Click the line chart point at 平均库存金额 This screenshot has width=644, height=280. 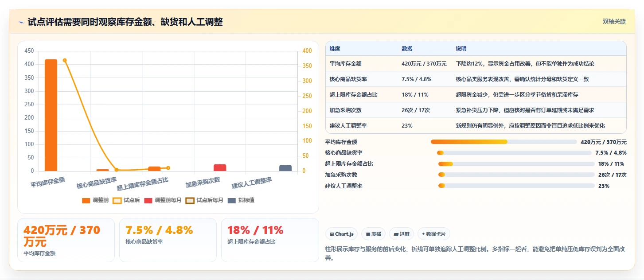(x=65, y=60)
